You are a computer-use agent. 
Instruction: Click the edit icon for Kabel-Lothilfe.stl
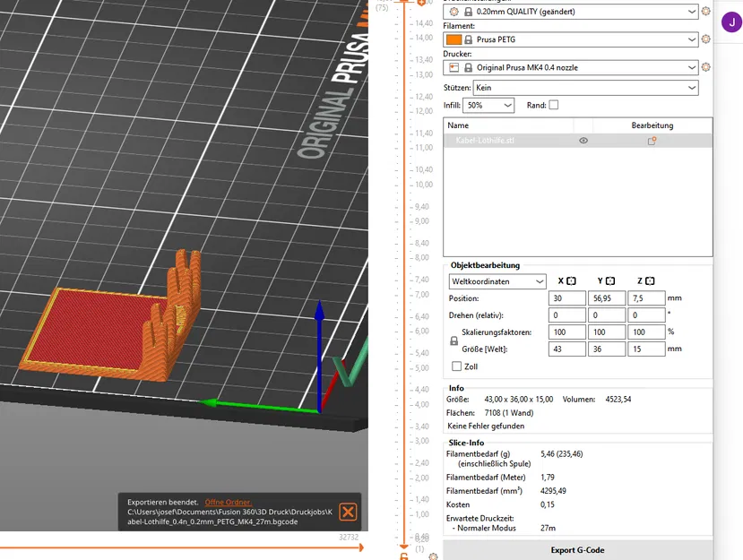click(652, 141)
